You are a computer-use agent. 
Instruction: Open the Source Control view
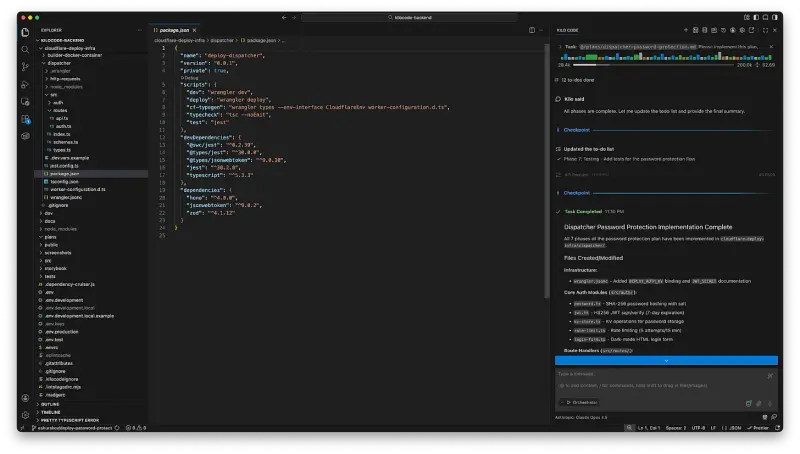click(x=25, y=66)
